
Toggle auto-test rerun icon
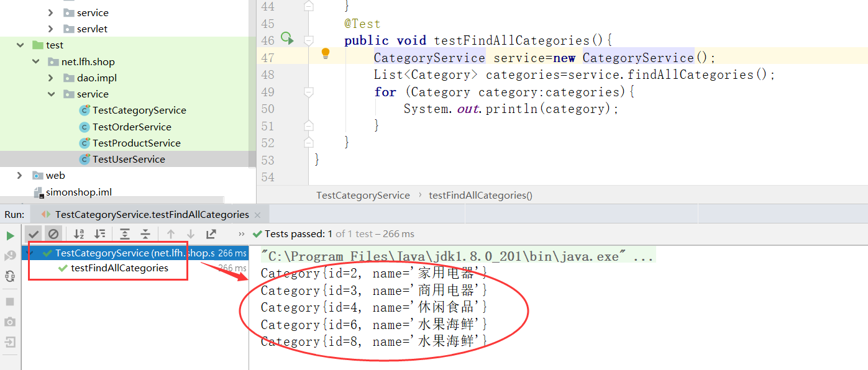(x=10, y=276)
